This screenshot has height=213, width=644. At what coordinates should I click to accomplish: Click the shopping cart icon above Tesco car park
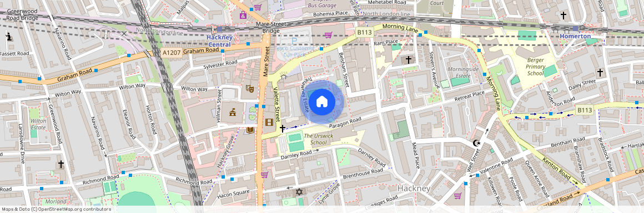coord(328,35)
